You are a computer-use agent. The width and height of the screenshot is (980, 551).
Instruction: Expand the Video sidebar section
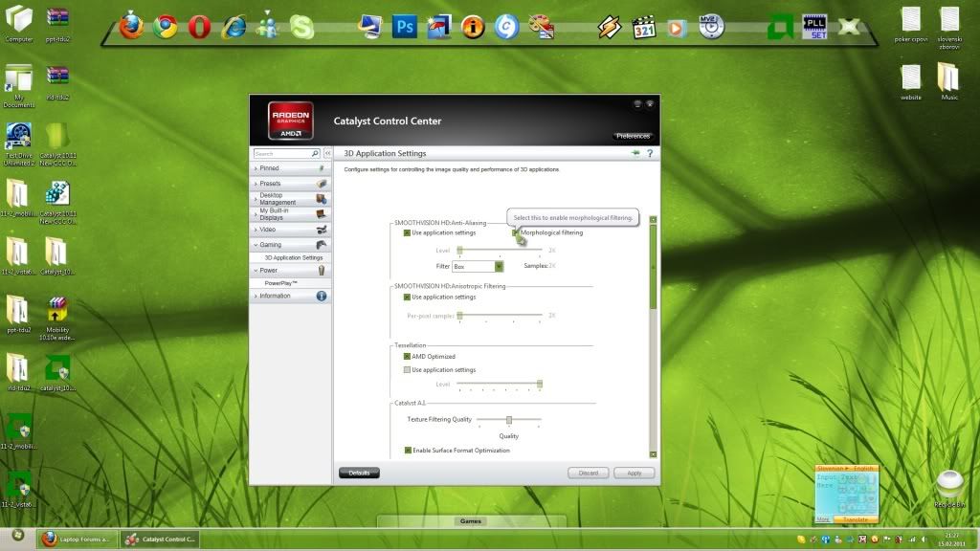pyautogui.click(x=291, y=230)
